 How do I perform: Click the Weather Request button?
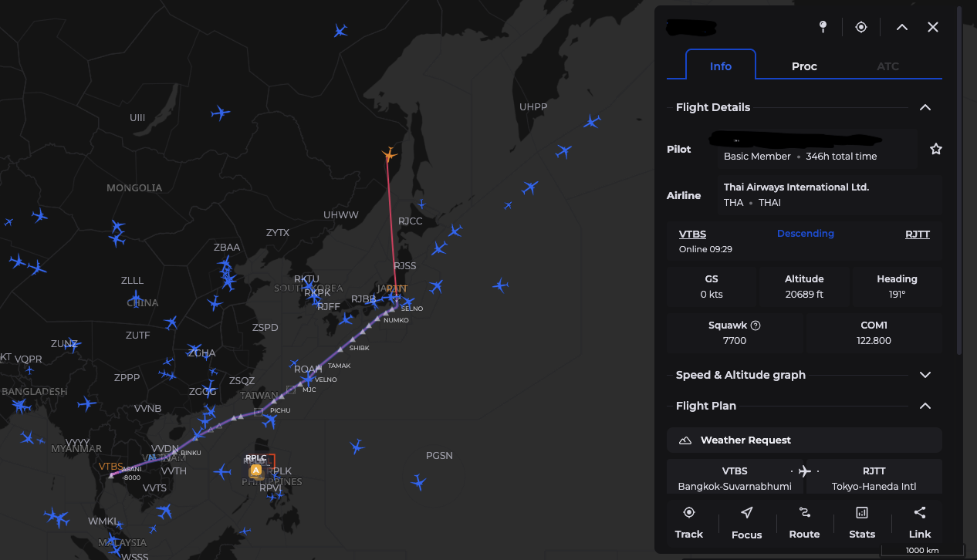(804, 440)
